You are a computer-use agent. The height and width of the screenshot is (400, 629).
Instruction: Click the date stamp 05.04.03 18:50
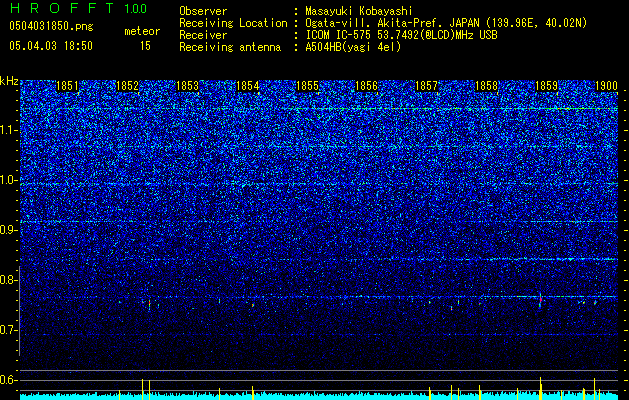tap(51, 46)
